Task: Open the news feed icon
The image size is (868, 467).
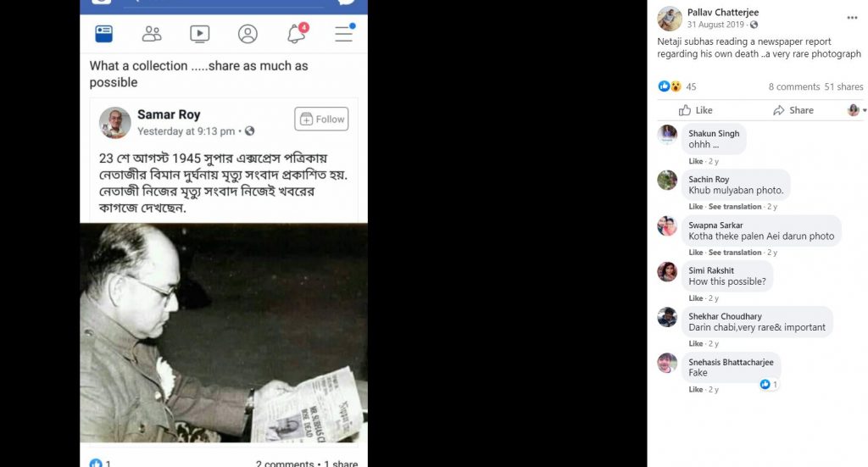Action: [104, 34]
